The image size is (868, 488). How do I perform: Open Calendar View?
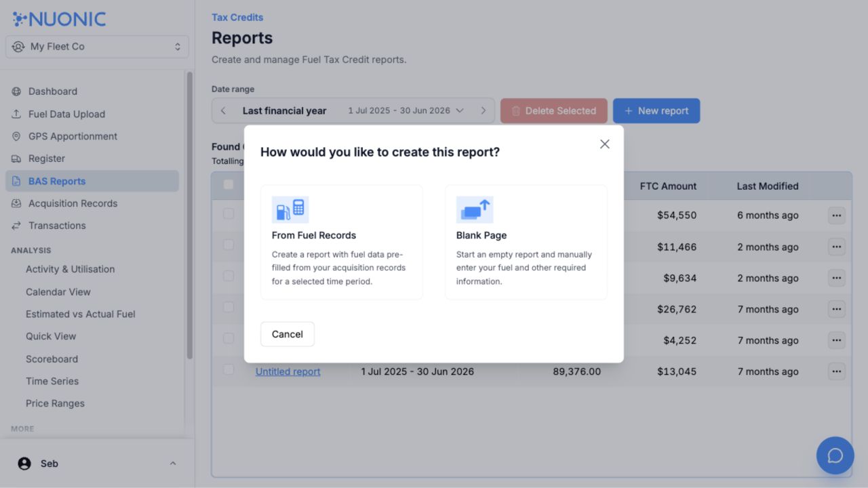tap(58, 291)
